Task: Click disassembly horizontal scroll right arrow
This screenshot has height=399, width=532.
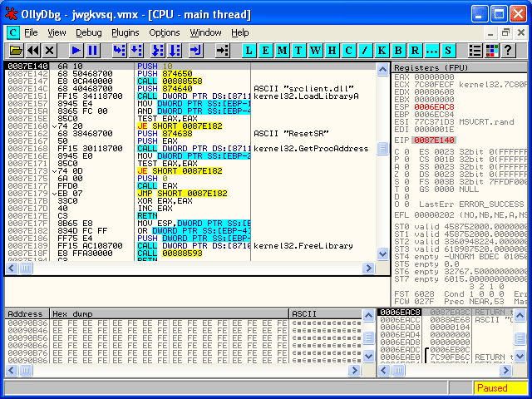Action: (368, 268)
